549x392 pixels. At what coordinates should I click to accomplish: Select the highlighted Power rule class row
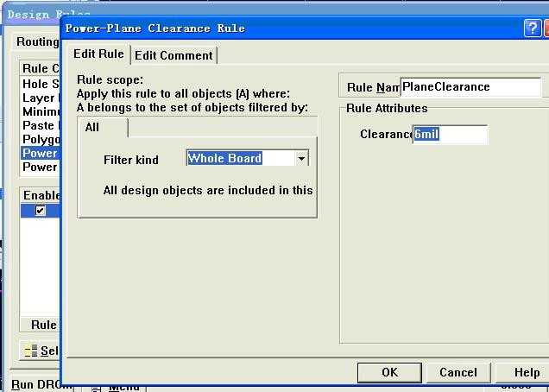pos(41,153)
